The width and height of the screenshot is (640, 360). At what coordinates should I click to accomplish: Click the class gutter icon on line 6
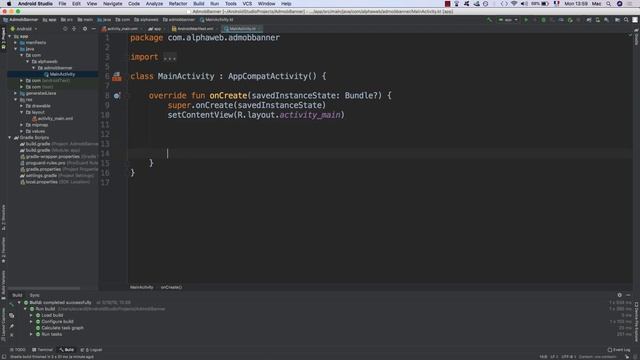pos(117,76)
